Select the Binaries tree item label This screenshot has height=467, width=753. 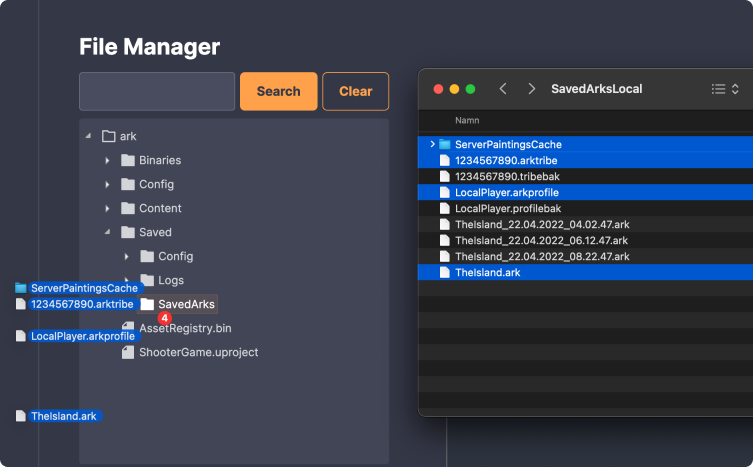pyautogui.click(x=160, y=160)
